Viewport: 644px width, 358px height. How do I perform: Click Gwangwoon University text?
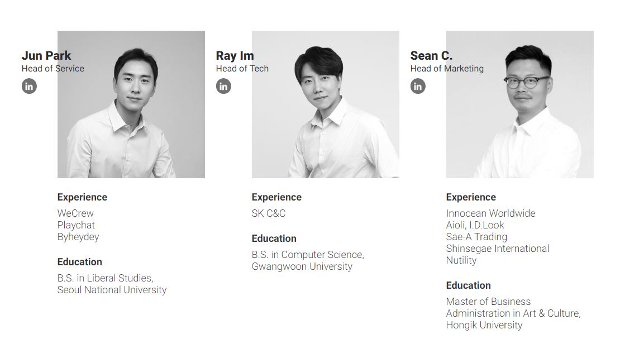click(302, 266)
